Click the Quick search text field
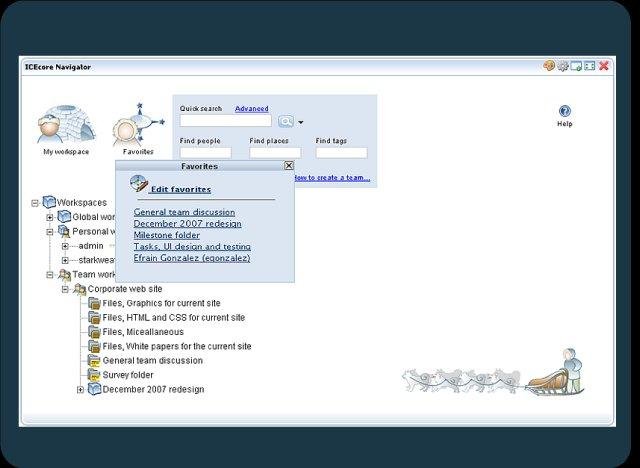The width and height of the screenshot is (640, 468). tap(225, 121)
